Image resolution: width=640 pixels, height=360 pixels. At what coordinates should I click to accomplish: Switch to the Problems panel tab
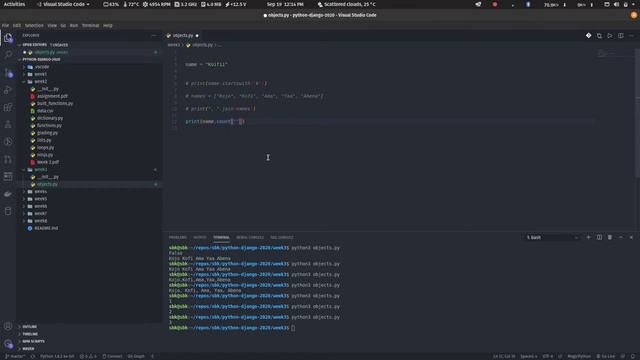178,237
